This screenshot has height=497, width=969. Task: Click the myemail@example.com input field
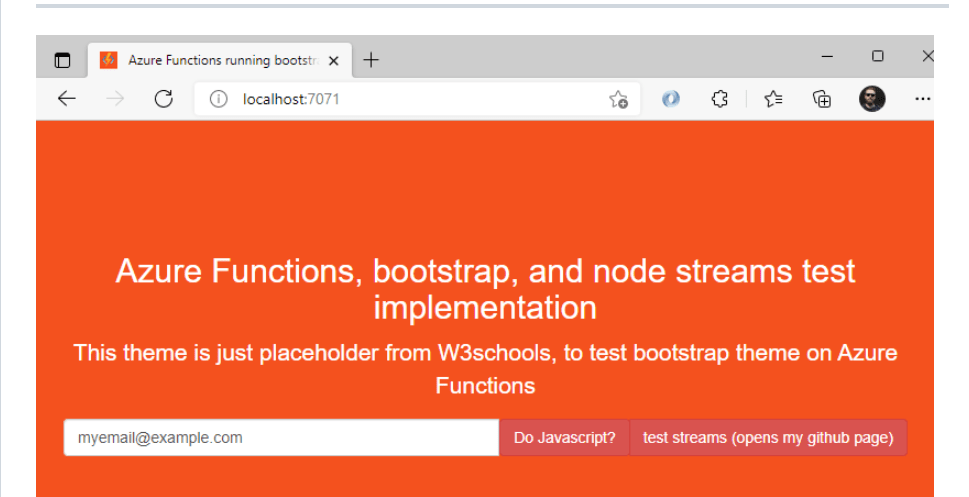tap(281, 438)
